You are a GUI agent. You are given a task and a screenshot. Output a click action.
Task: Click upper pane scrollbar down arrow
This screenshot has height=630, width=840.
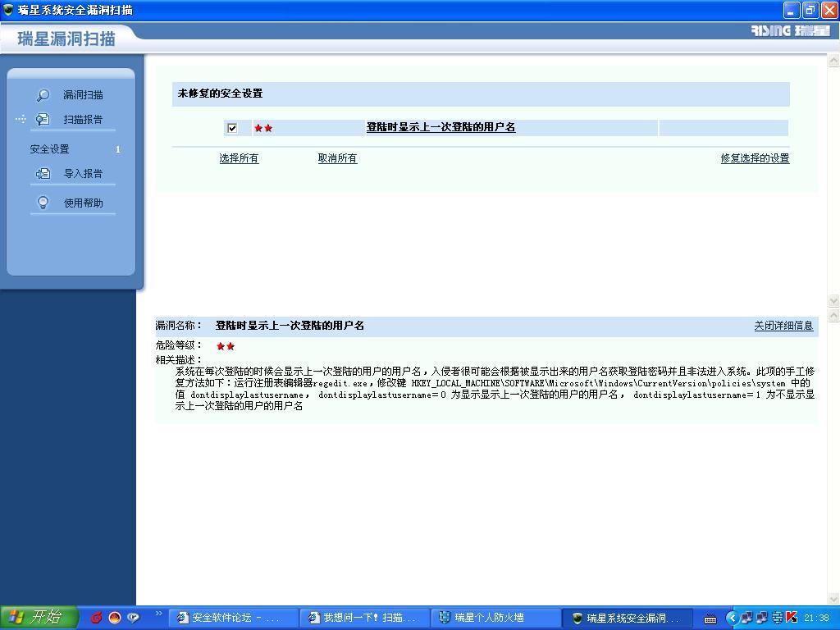pyautogui.click(x=833, y=300)
